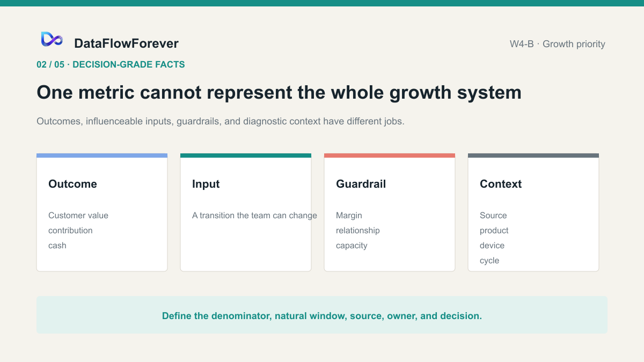Select 'contribution' in the Outcome card

pos(70,231)
